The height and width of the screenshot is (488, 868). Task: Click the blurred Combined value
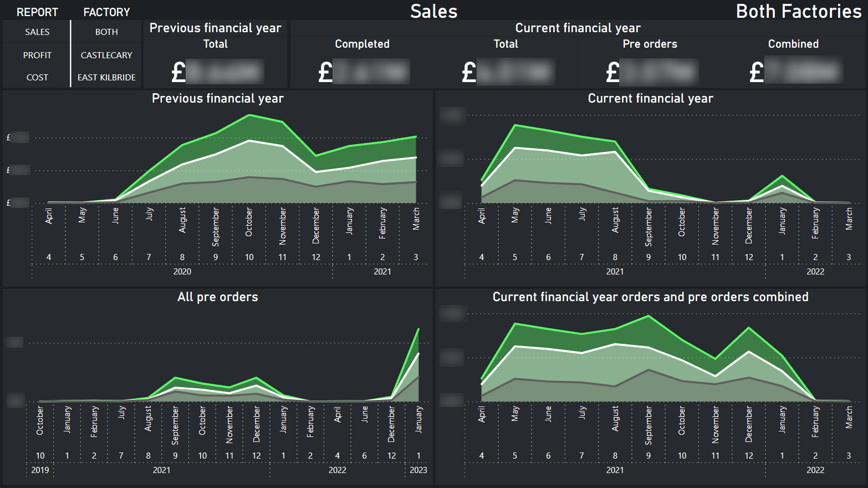coord(796,72)
